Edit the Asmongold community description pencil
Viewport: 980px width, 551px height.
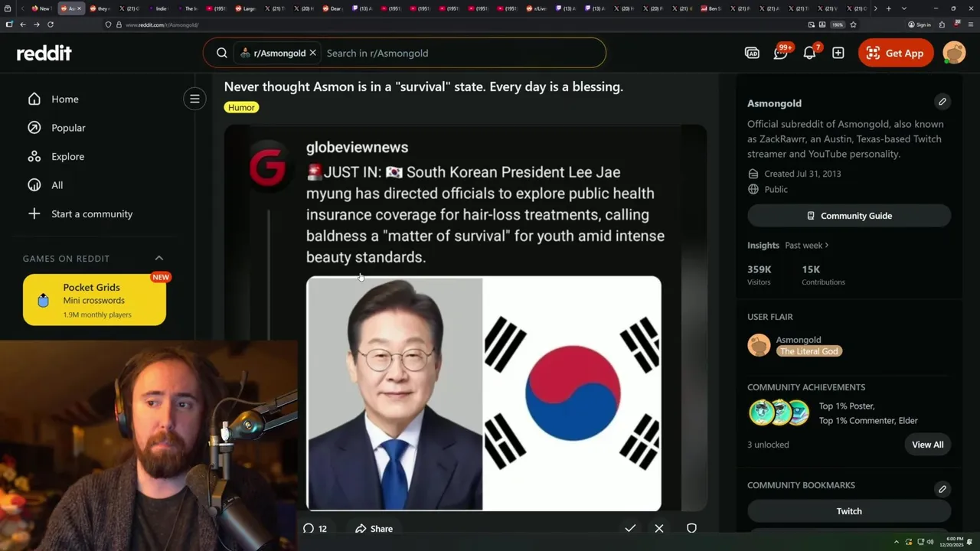(x=942, y=101)
